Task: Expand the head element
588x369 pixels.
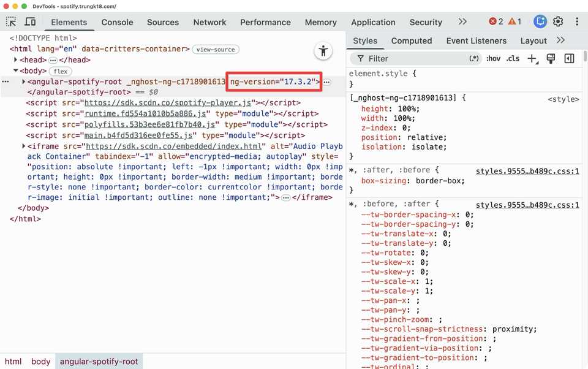Action: pos(16,59)
